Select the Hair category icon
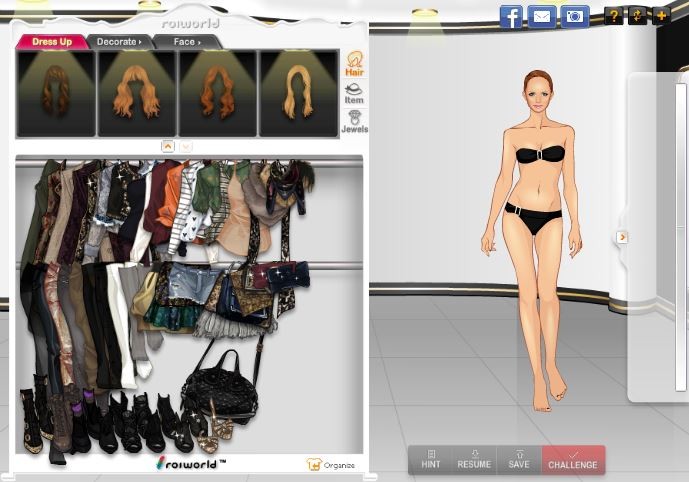The image size is (689, 482). pos(354,64)
